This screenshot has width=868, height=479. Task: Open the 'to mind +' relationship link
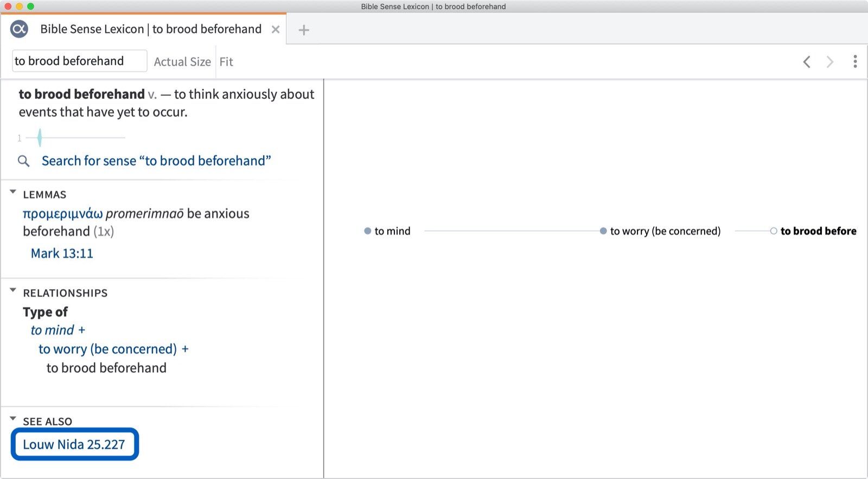(58, 330)
